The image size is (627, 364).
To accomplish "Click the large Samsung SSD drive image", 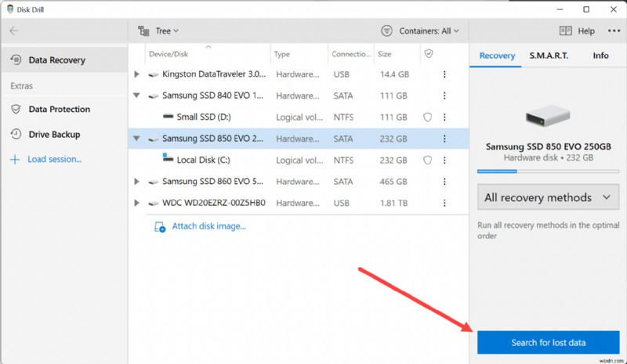I will click(547, 116).
